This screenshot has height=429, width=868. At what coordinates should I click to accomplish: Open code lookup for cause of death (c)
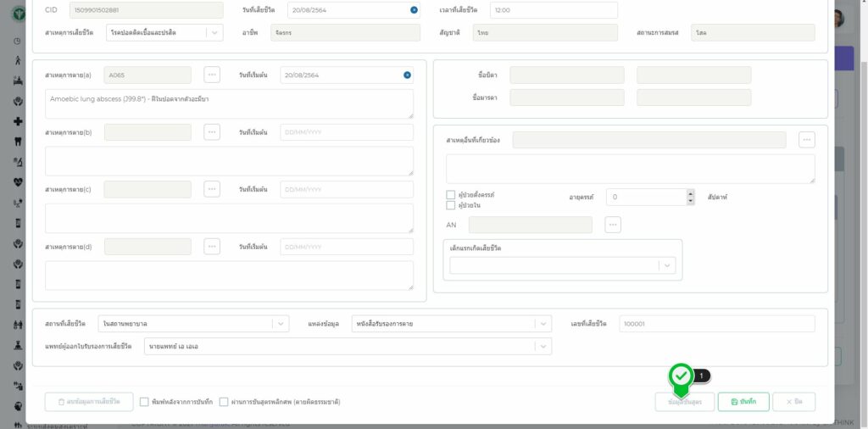click(212, 189)
